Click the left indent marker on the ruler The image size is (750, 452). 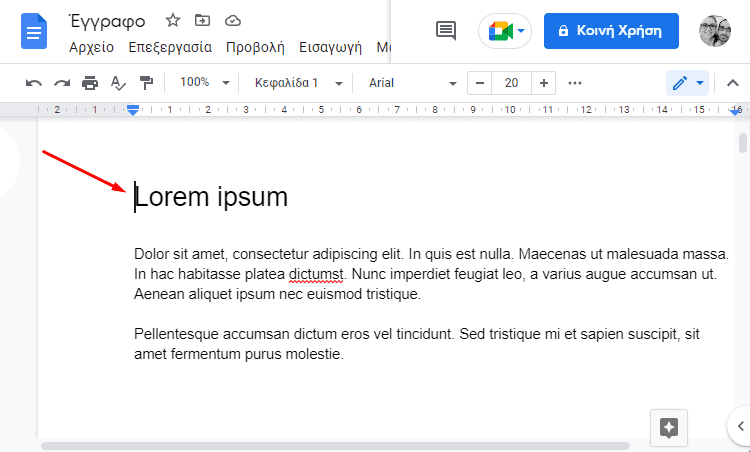tap(133, 110)
